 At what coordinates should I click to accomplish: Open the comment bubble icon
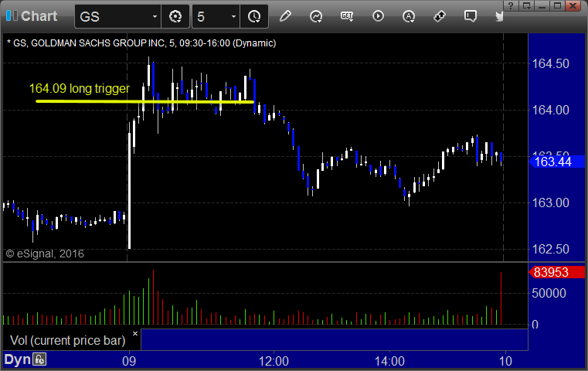click(x=471, y=16)
